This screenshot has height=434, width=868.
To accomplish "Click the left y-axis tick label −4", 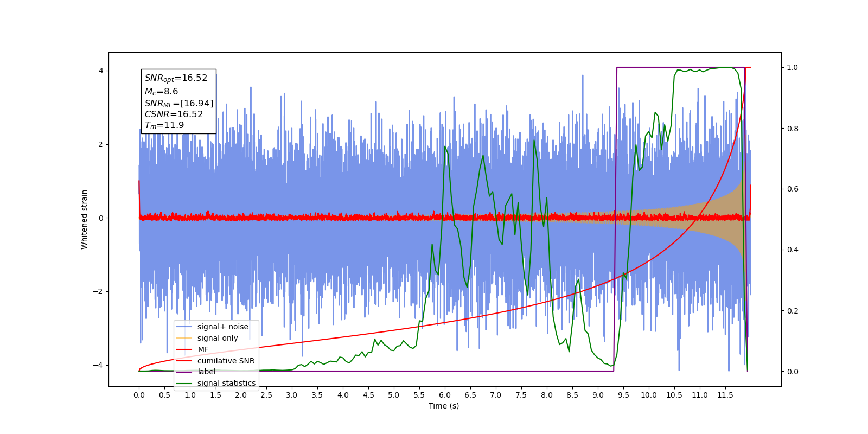I will tap(98, 365).
